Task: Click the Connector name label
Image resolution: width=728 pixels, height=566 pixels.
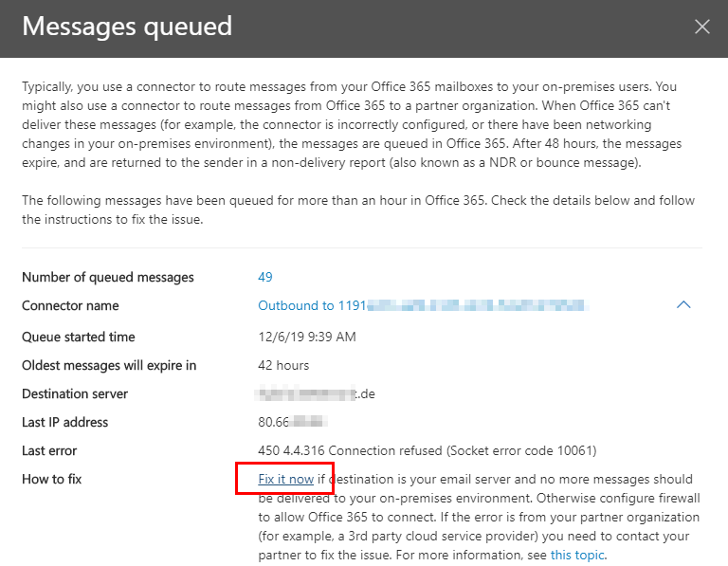Action: 70,305
